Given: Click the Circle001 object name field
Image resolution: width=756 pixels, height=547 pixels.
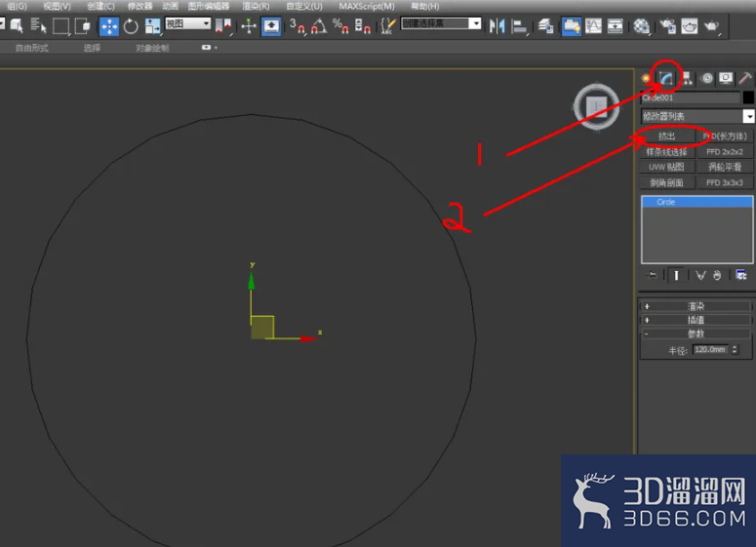Looking at the screenshot, I should (690, 98).
